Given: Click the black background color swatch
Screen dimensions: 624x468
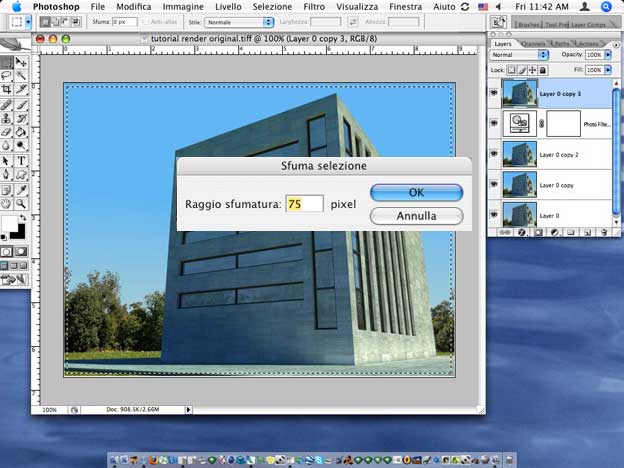Looking at the screenshot, I should pyautogui.click(x=15, y=227).
